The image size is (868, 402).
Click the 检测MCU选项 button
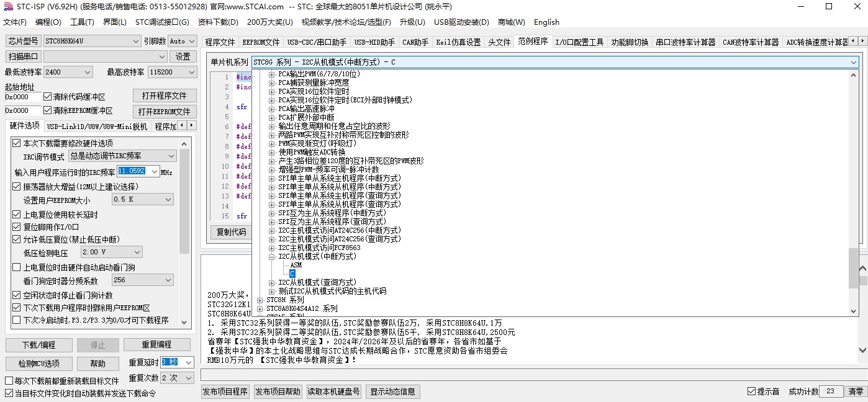coord(38,364)
